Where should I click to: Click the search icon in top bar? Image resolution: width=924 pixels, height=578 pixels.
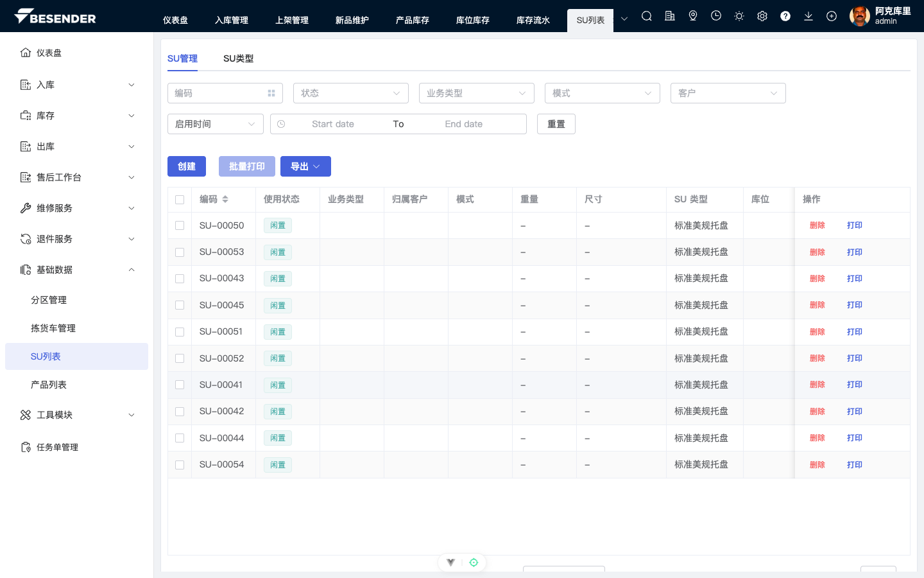click(x=647, y=16)
